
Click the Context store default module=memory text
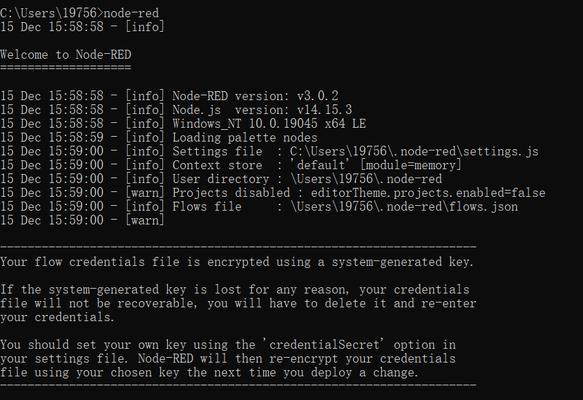(317, 165)
